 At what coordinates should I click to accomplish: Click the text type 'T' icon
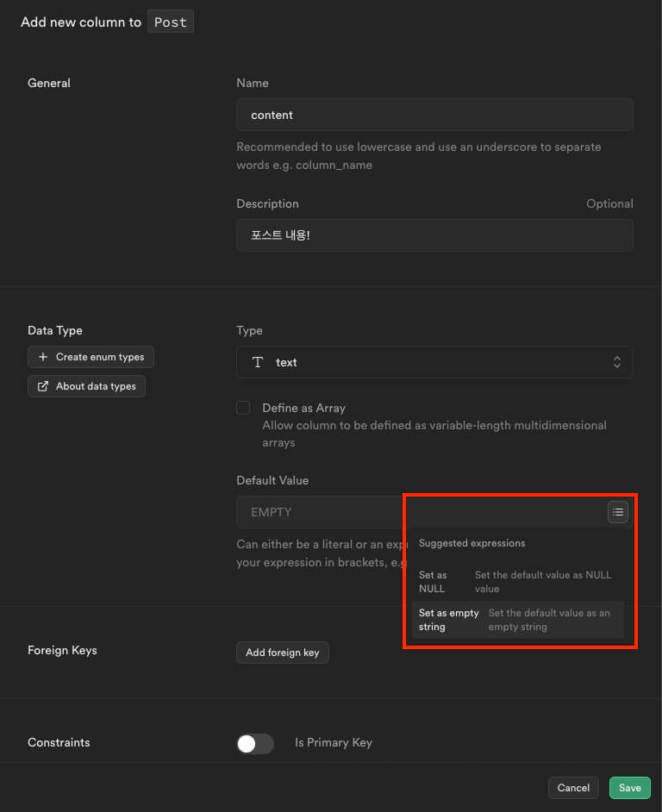point(257,363)
